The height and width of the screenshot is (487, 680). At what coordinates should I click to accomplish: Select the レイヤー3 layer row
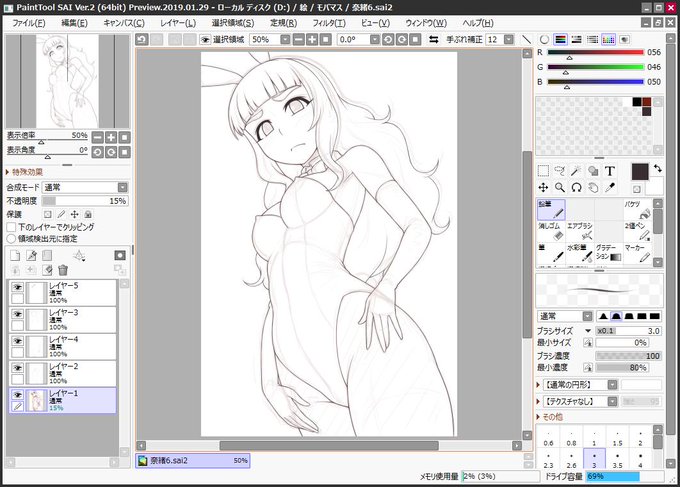pyautogui.click(x=63, y=320)
